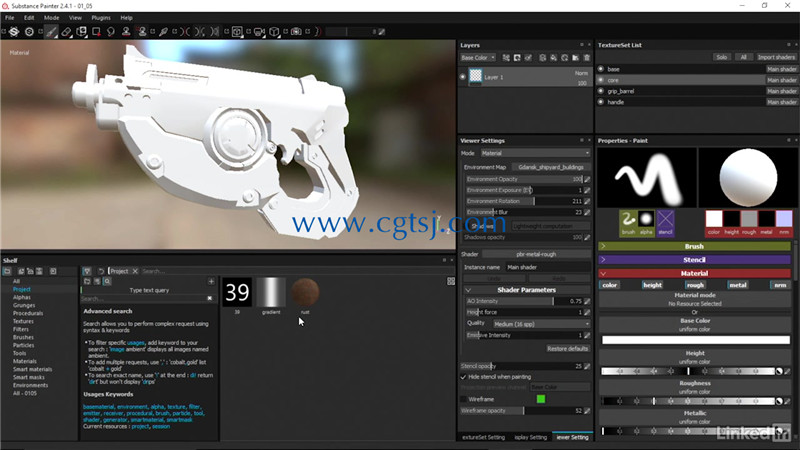The width and height of the screenshot is (800, 450).
Task: Toggle the metal material channel
Action: tap(738, 285)
